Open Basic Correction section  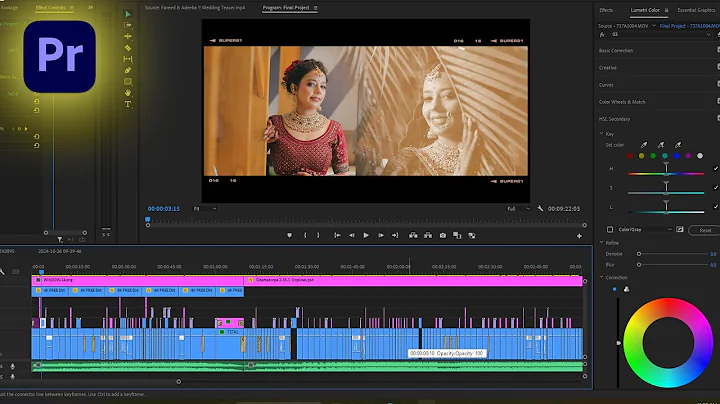[616, 50]
